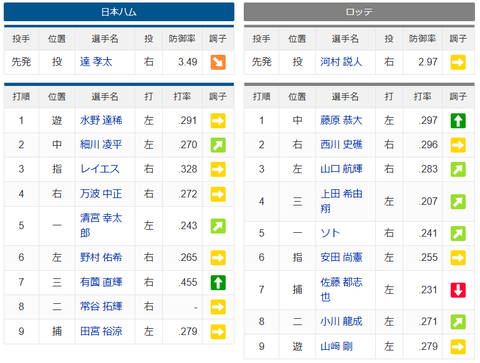Open ソト player link
The height and width of the screenshot is (363, 480).
[330, 233]
